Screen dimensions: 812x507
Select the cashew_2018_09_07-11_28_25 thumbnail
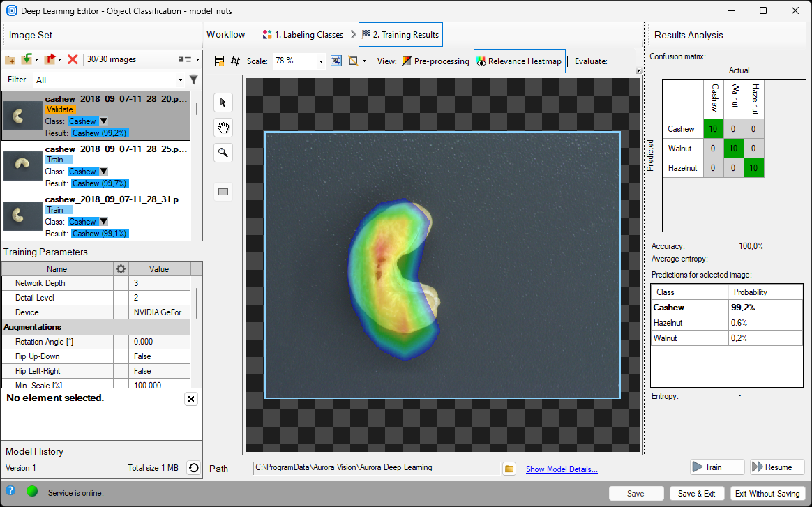pos(23,165)
